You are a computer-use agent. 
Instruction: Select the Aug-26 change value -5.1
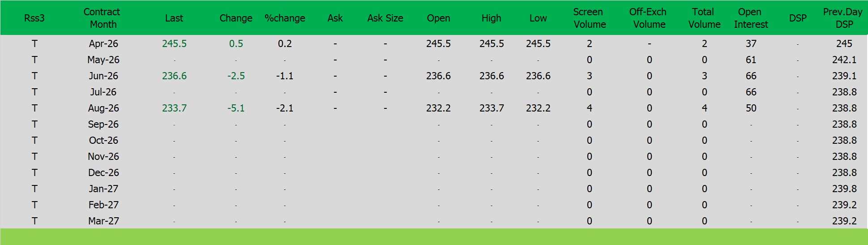pyautogui.click(x=236, y=108)
